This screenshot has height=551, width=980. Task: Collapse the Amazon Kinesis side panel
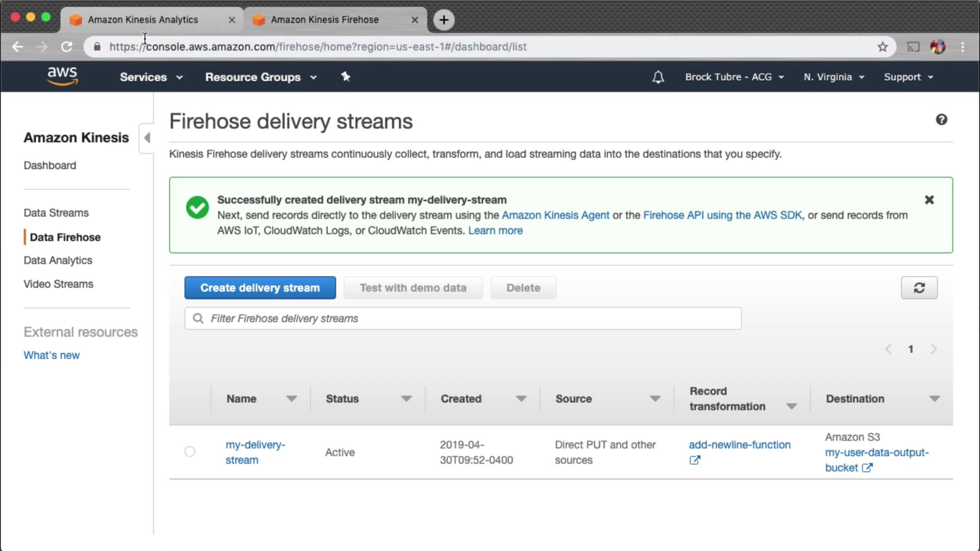coord(146,138)
